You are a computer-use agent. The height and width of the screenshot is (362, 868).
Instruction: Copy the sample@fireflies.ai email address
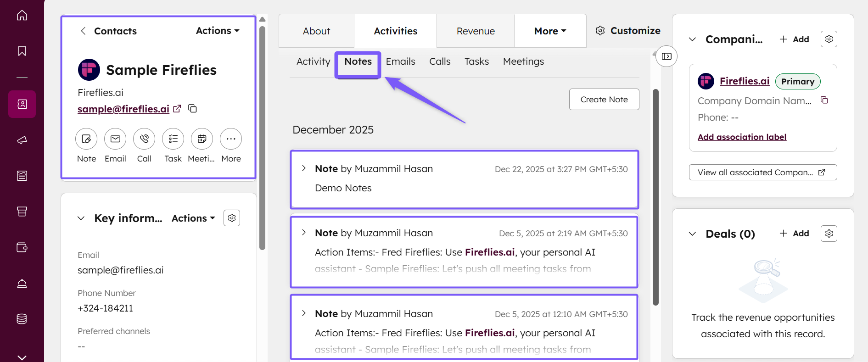(x=193, y=109)
